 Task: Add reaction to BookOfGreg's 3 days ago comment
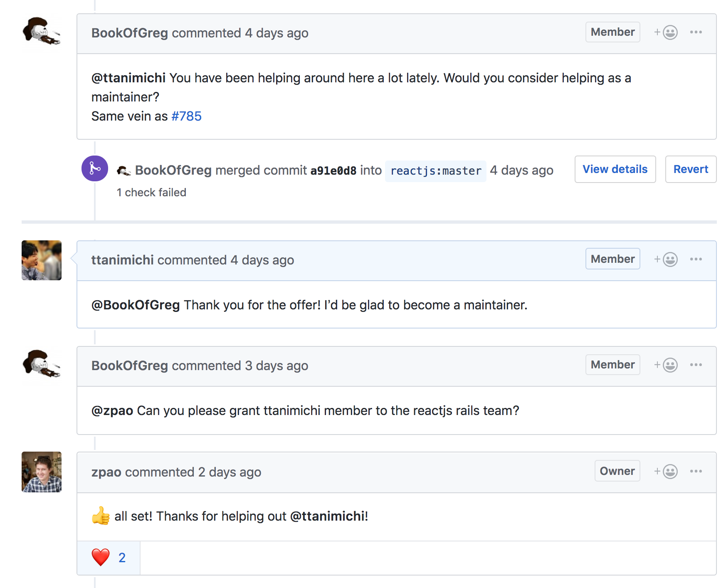[666, 365]
